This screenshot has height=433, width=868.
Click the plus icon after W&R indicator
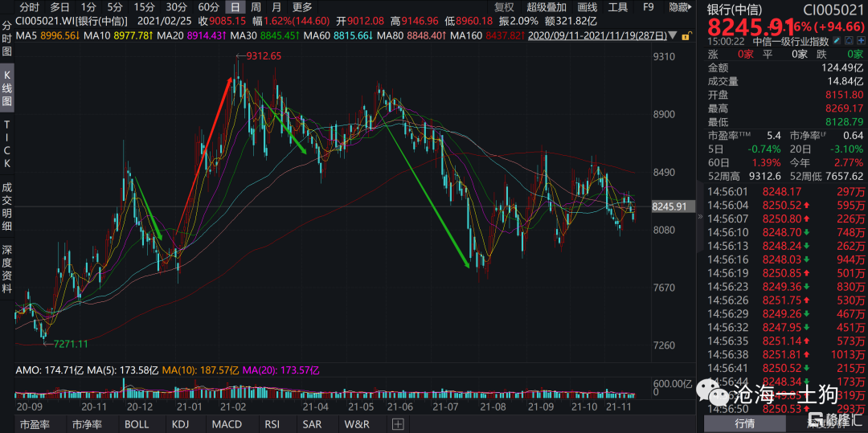(395, 424)
